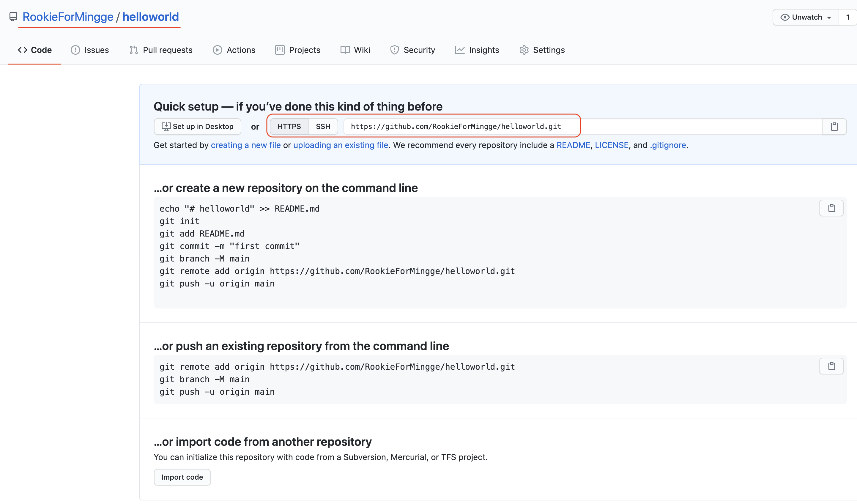The image size is (857, 504).
Task: Switch to the Code tab
Action: point(35,50)
